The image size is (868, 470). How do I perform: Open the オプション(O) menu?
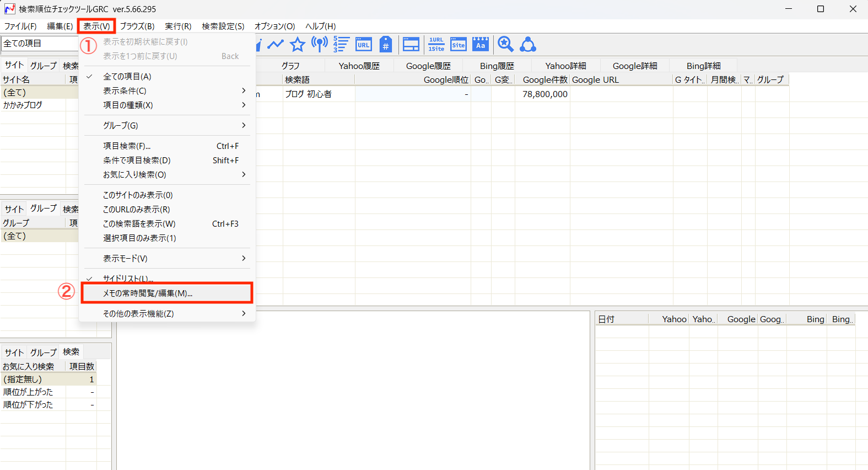click(274, 26)
